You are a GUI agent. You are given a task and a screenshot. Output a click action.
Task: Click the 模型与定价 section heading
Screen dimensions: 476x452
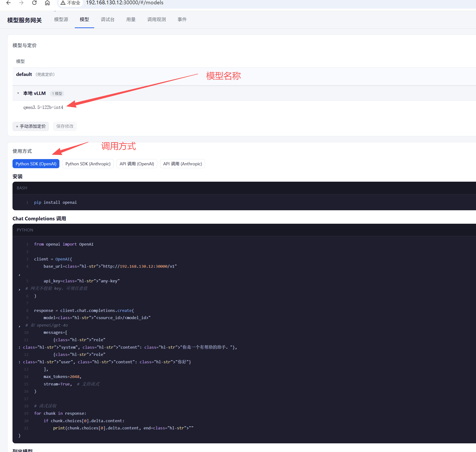tap(24, 46)
